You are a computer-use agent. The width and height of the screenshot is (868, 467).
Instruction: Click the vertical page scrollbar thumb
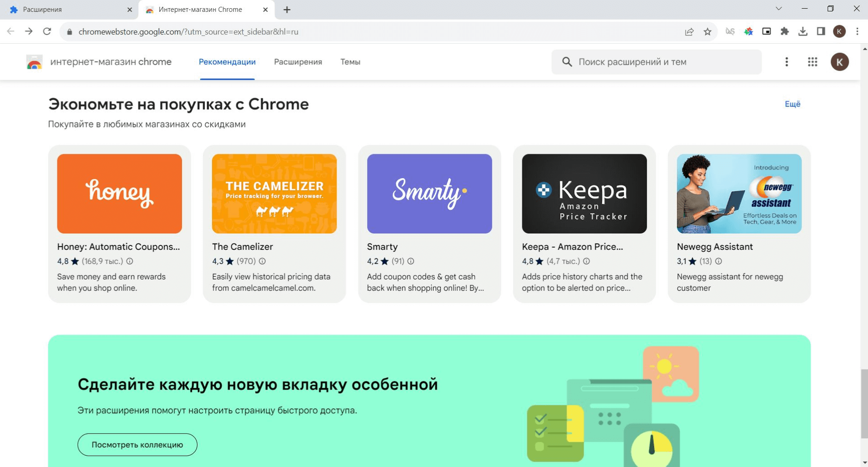point(864,404)
